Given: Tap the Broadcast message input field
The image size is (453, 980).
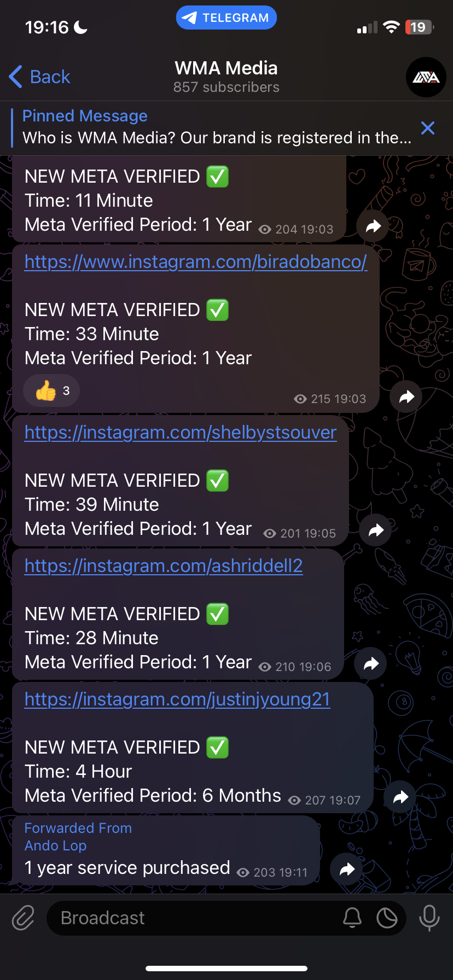Looking at the screenshot, I should point(191,918).
